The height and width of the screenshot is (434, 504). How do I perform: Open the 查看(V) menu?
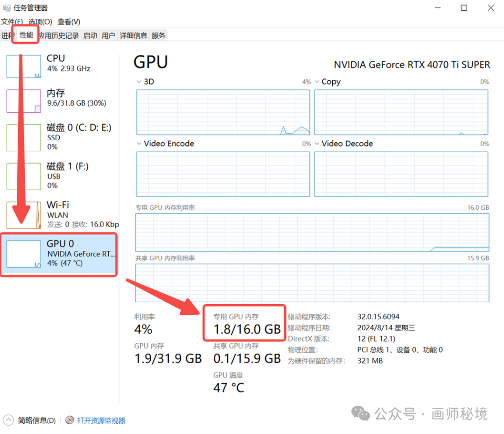point(69,21)
